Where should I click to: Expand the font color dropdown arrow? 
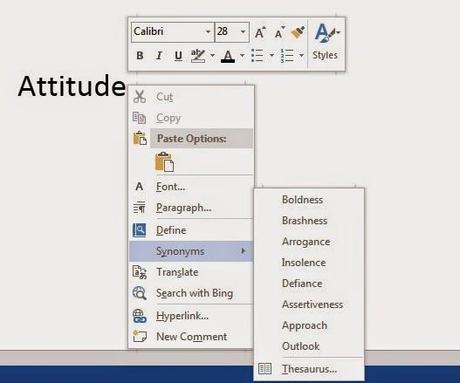tap(242, 55)
